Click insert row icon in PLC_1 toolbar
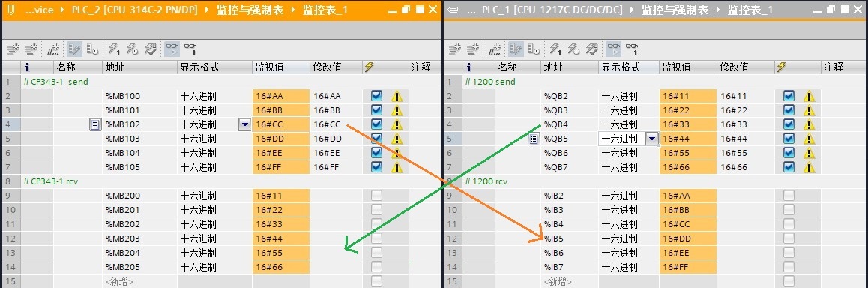Viewport: 868px width, 288px height. tap(455, 49)
